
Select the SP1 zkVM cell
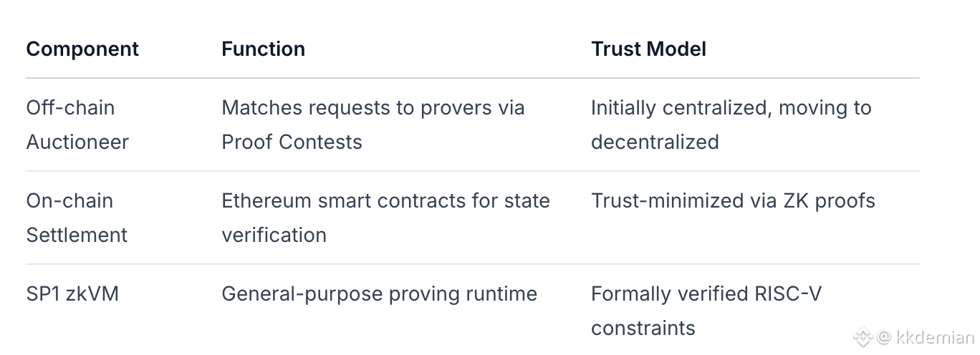tap(72, 294)
